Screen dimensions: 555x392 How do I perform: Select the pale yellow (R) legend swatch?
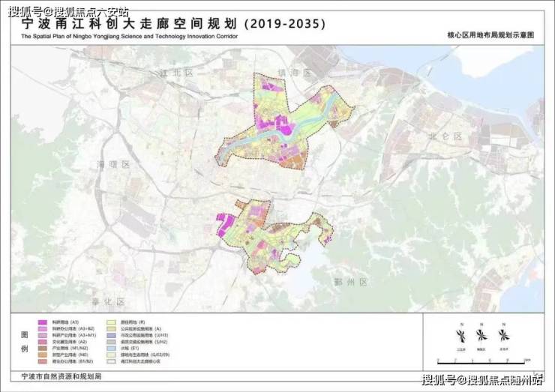pyautogui.click(x=111, y=322)
